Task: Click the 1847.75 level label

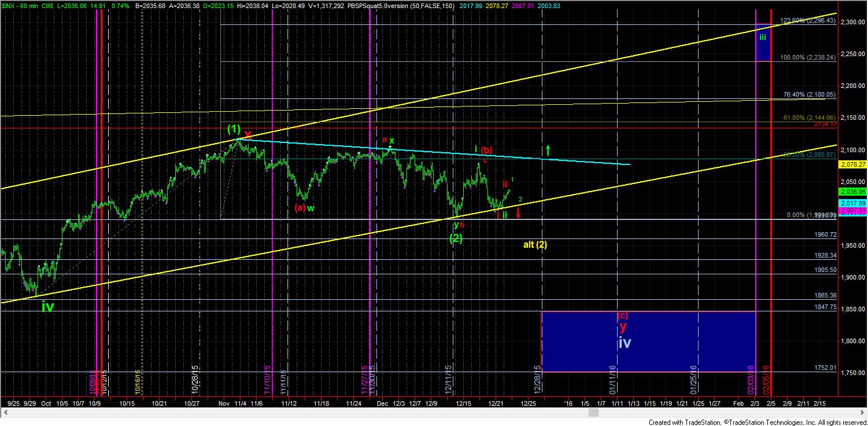Action: click(825, 307)
